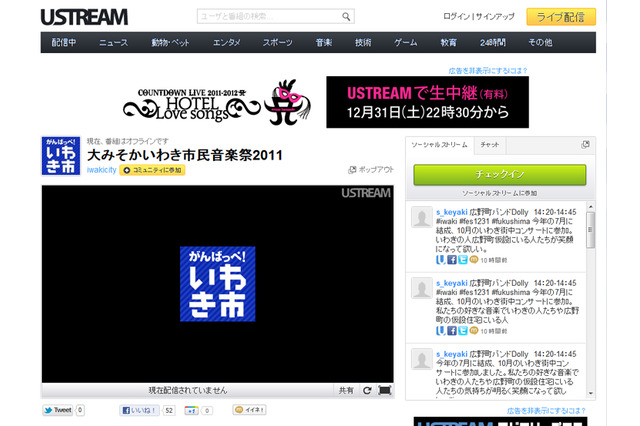This screenshot has width=640, height=426.
Task: Open the 配信中 menu item
Action: pos(64,42)
